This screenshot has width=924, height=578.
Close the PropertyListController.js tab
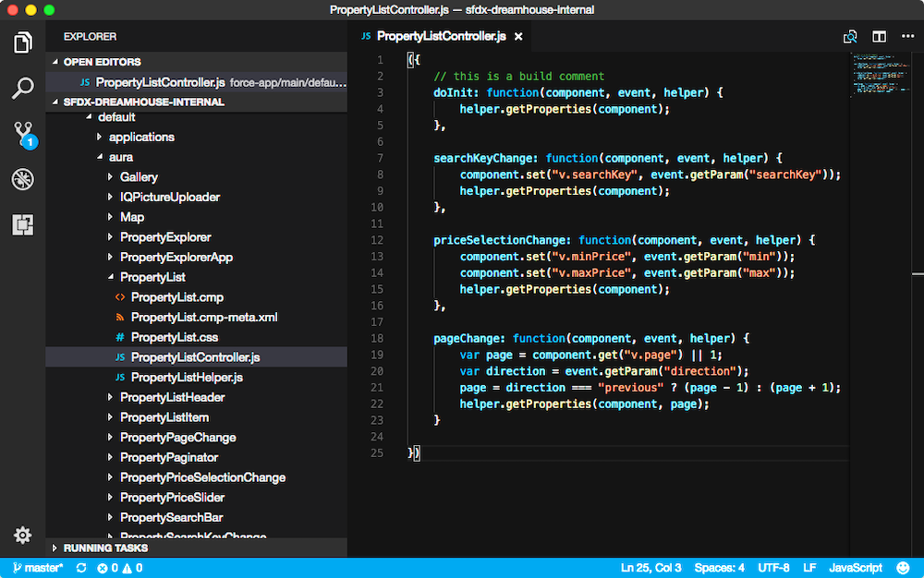(x=518, y=37)
